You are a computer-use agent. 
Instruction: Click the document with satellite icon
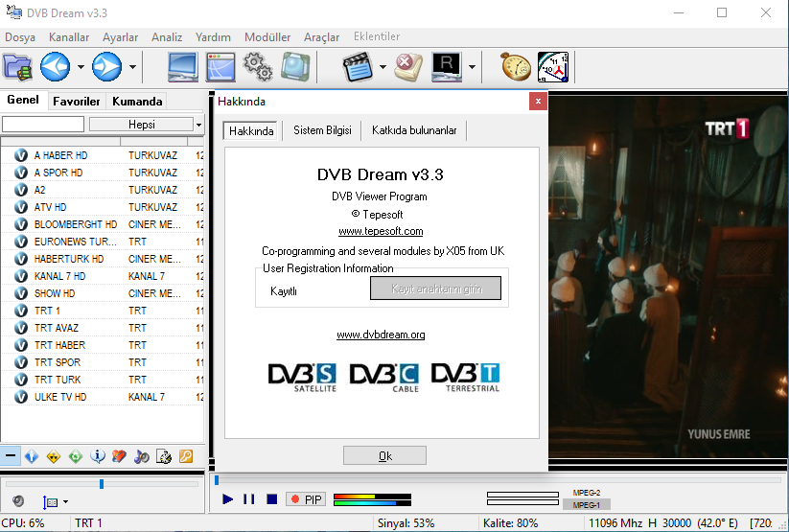pos(164,456)
